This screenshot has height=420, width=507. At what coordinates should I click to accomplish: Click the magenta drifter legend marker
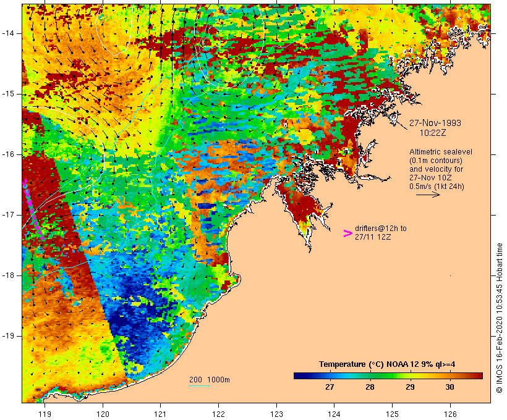pos(347,233)
